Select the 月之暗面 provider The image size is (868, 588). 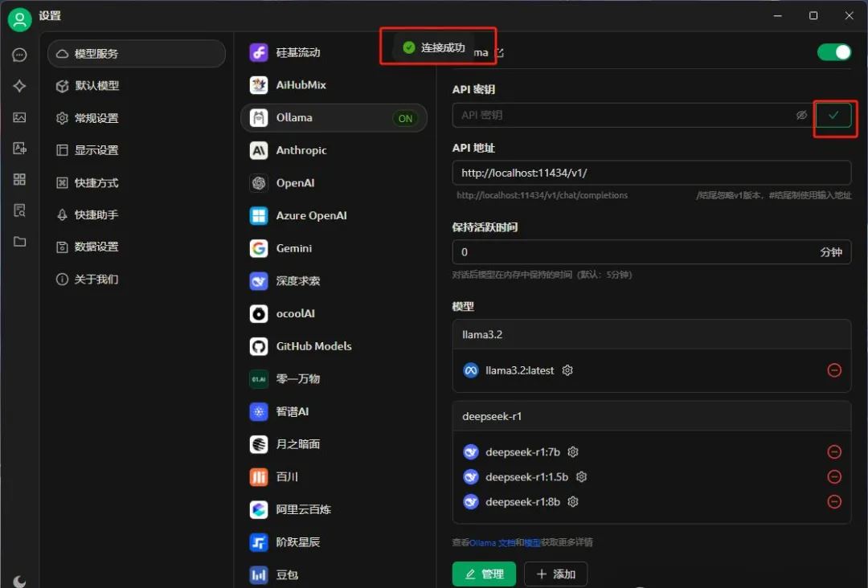click(x=334, y=444)
